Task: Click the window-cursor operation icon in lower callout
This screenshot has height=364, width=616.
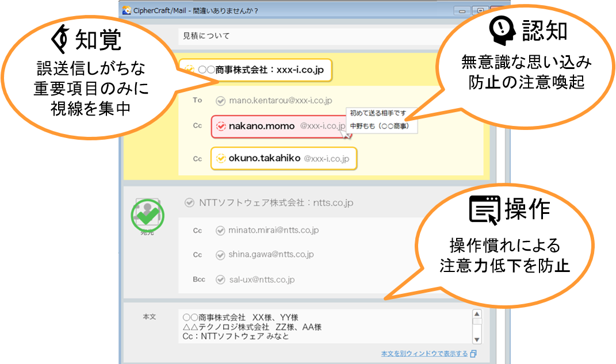Action: coord(484,210)
